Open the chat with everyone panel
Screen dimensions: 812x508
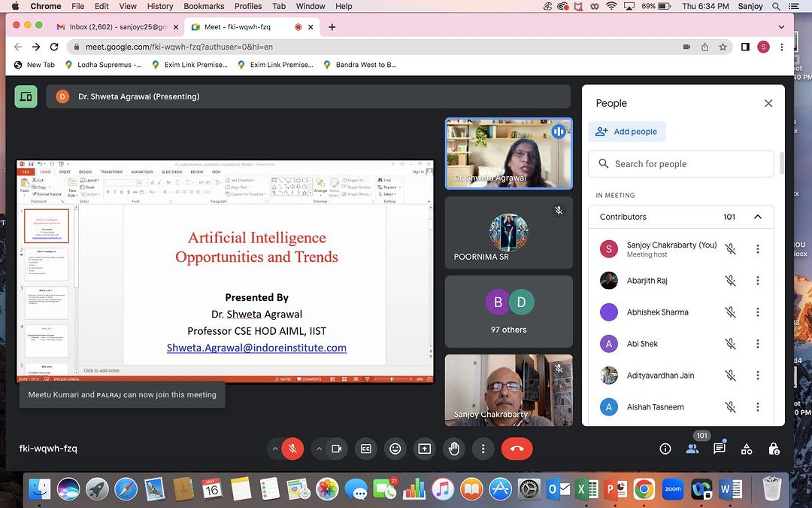[719, 449]
